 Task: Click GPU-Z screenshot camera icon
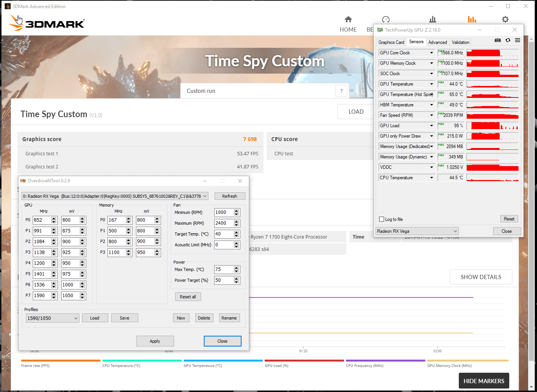click(x=498, y=40)
